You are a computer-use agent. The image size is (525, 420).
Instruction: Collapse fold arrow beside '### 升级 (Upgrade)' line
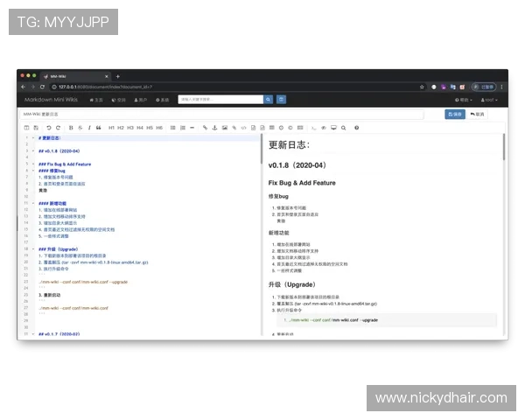(x=33, y=248)
